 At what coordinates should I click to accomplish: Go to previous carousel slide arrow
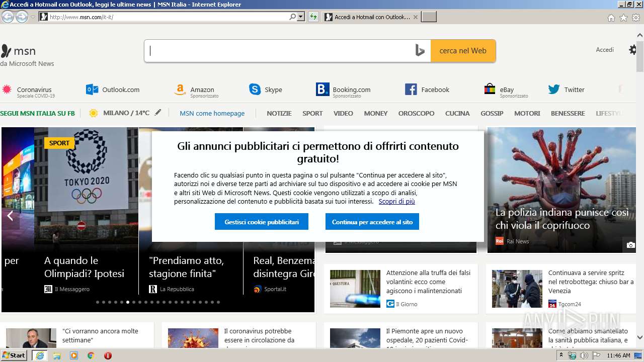click(x=10, y=216)
